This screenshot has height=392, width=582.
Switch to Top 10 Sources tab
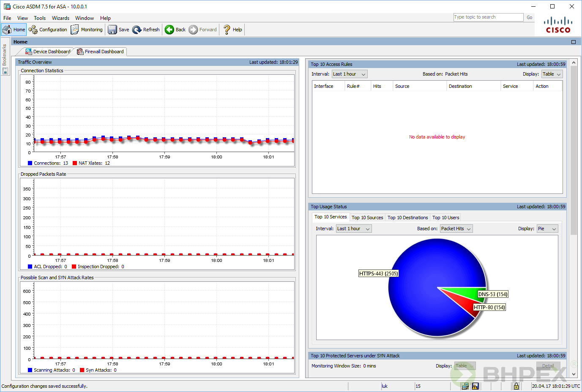pos(367,218)
